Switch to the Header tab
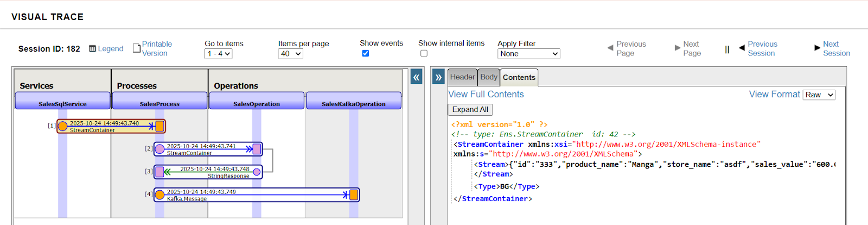 462,77
